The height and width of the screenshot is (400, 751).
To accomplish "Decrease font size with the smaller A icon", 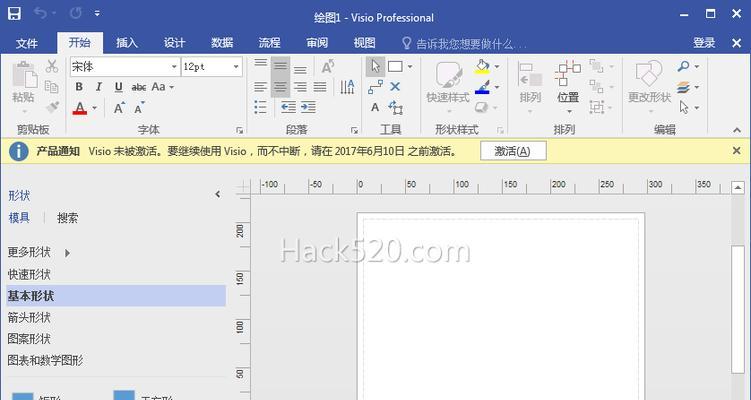I will (x=139, y=108).
